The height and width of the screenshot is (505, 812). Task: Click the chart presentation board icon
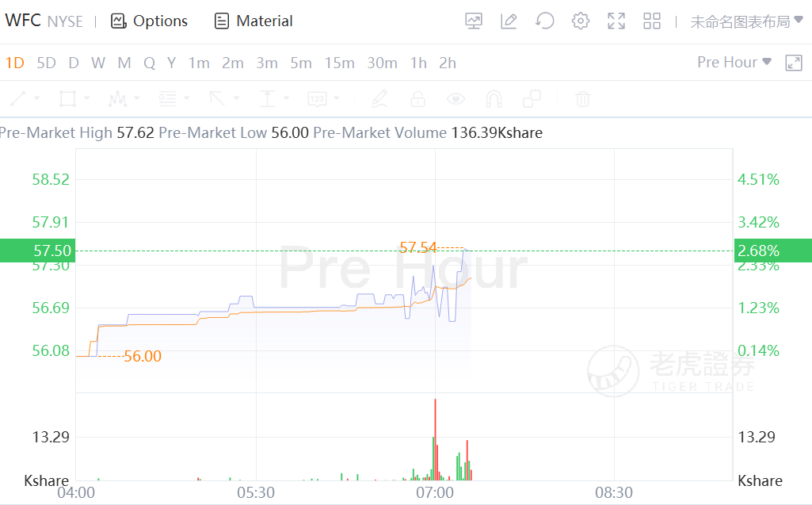[x=474, y=21]
